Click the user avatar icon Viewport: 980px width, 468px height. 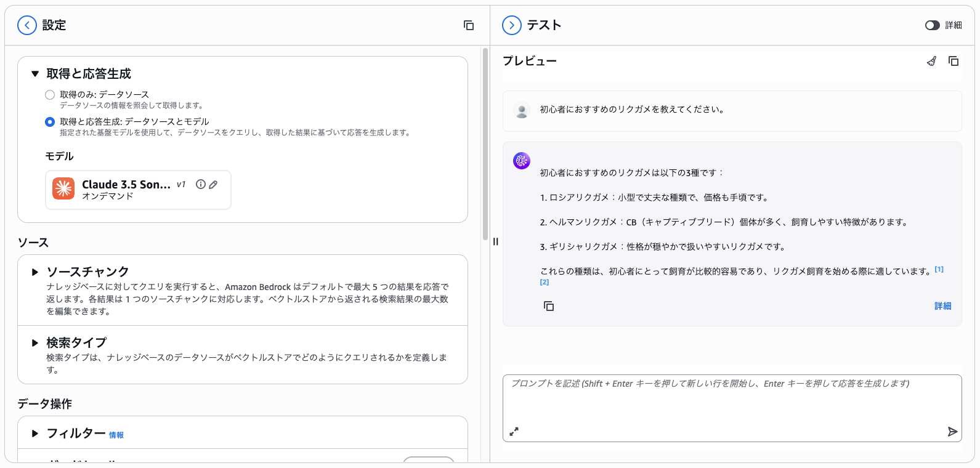(522, 110)
